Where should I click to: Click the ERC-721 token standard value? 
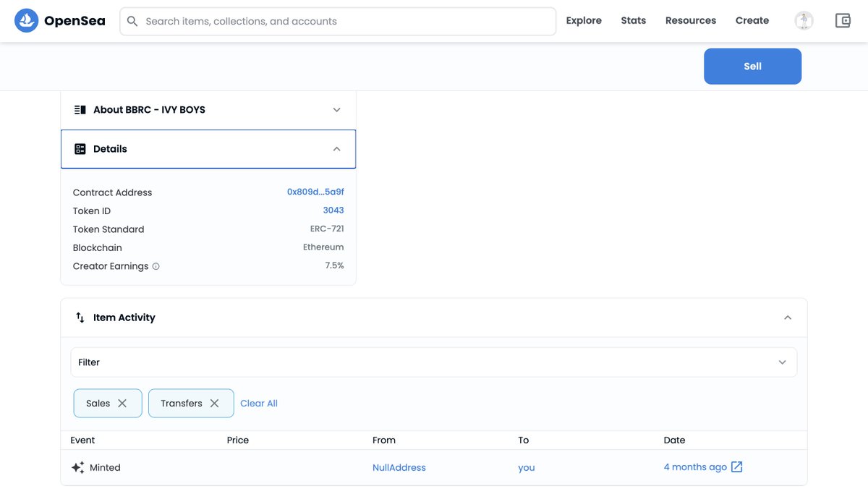point(327,229)
